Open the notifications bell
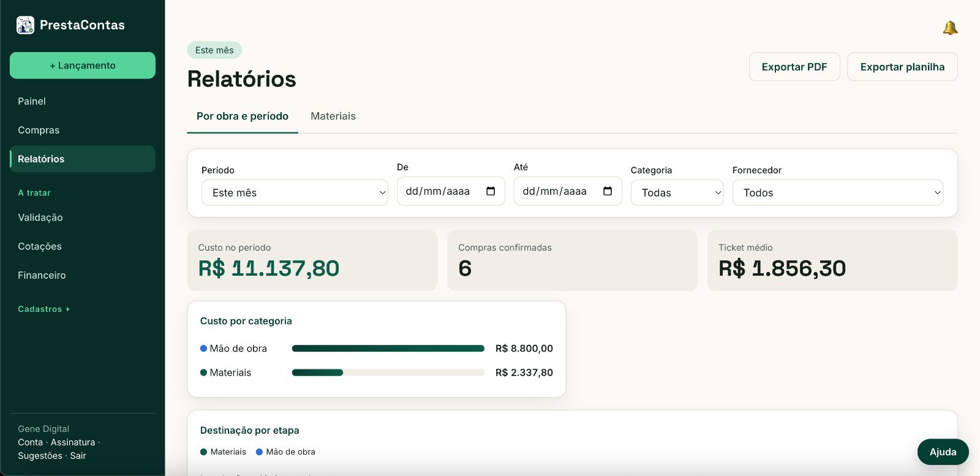 950,28
